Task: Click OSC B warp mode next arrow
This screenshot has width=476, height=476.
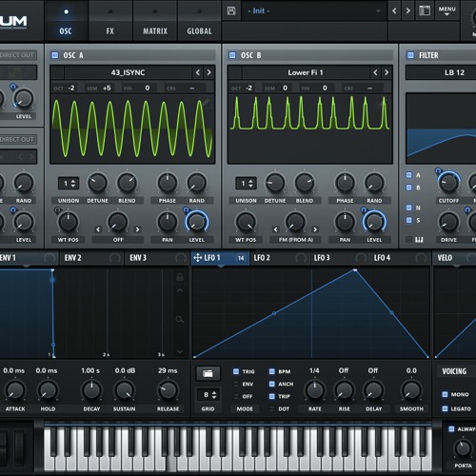Action: [315, 229]
